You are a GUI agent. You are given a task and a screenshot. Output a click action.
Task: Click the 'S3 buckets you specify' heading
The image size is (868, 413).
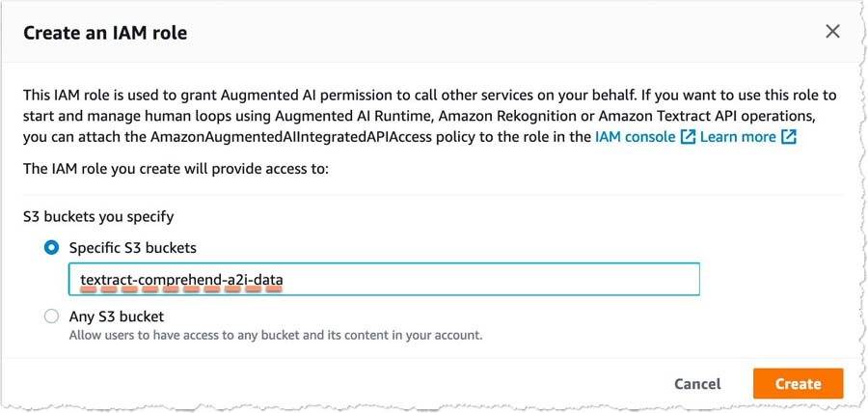coord(98,216)
